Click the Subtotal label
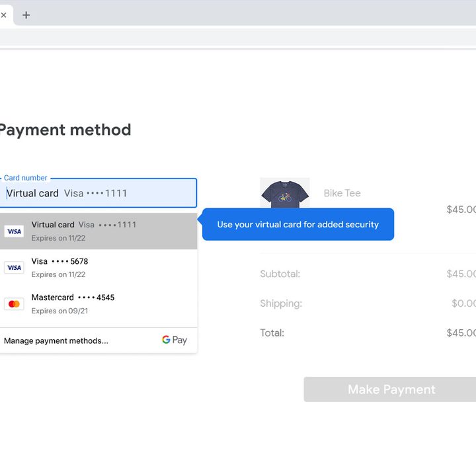476x476 pixels. [280, 274]
